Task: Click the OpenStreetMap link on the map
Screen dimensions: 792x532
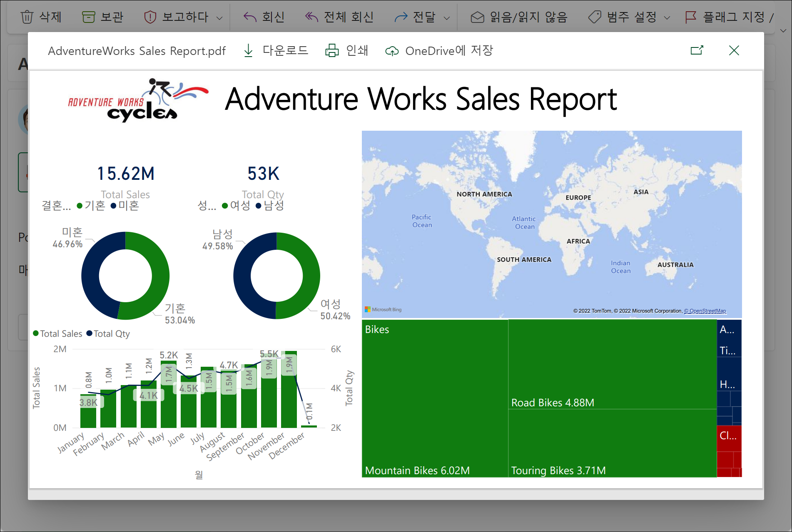Action: (x=705, y=311)
